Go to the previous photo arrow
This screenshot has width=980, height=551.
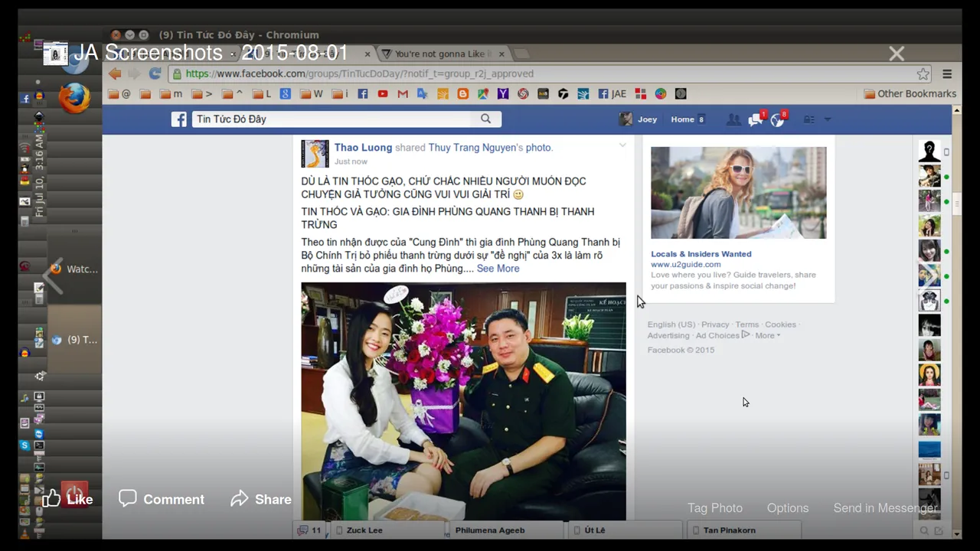52,275
